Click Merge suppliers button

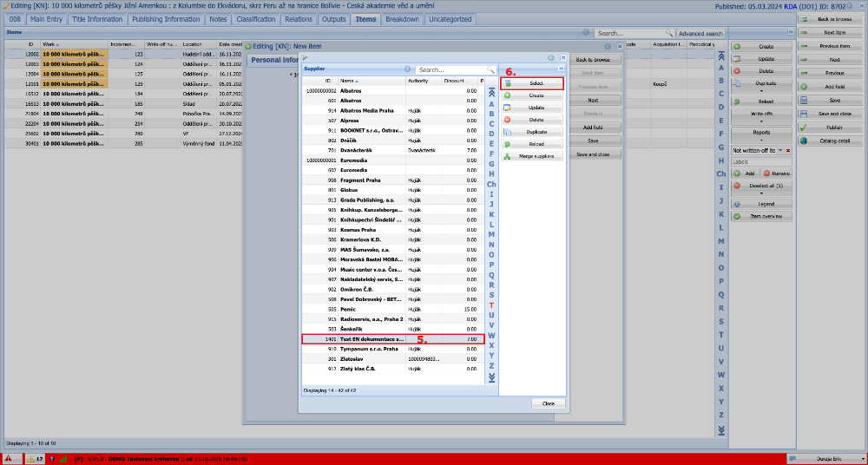pos(532,156)
